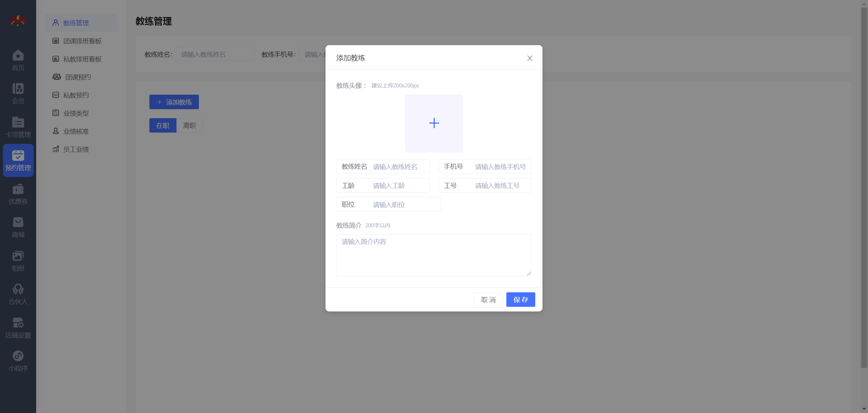Switch to the 在职 tab
Screen dimensions: 868x413
pyautogui.click(x=163, y=125)
